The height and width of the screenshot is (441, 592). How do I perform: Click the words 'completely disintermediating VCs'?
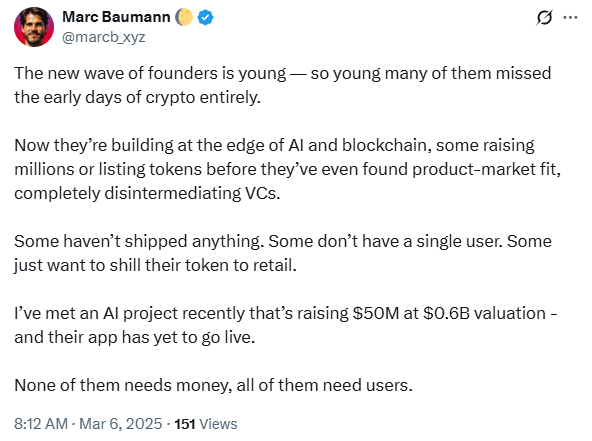(x=147, y=193)
